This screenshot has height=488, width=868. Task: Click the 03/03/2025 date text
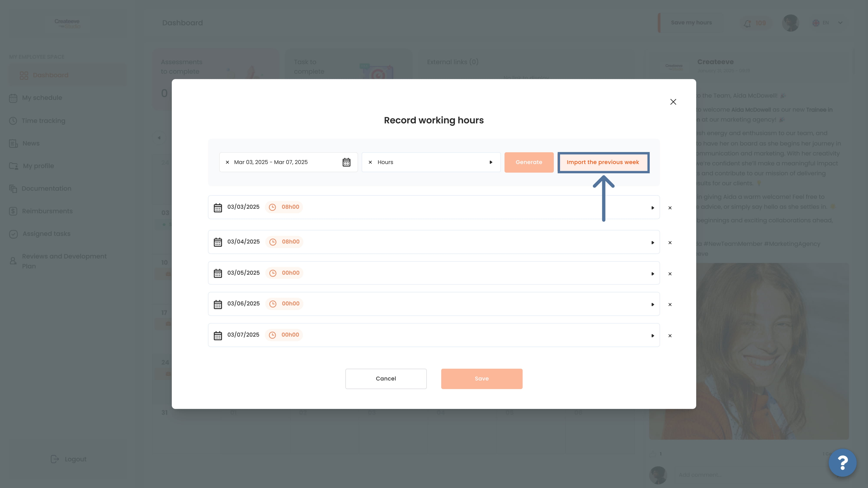[x=243, y=207]
